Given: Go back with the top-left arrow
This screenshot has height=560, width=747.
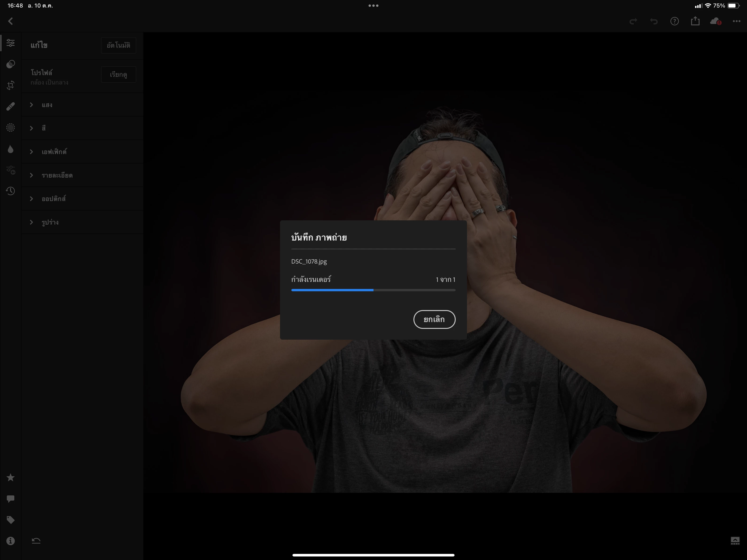Looking at the screenshot, I should 11,21.
